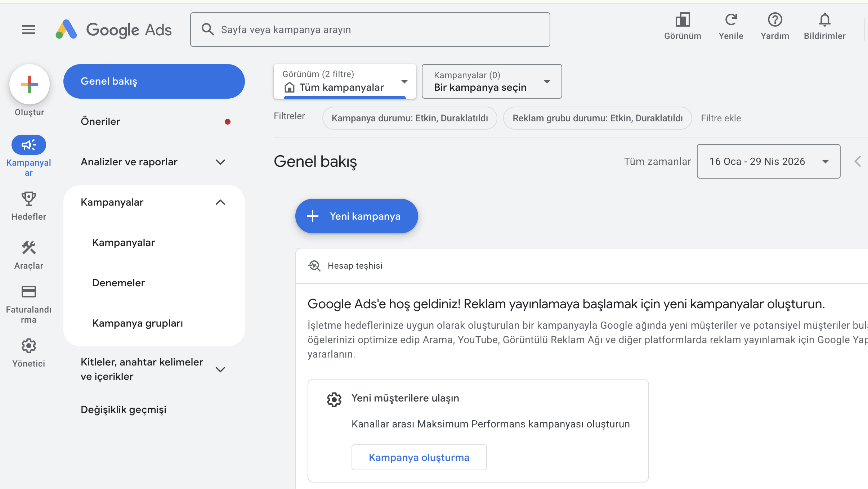Open the hamburger main menu
The width and height of the screenshot is (868, 489).
coord(29,30)
